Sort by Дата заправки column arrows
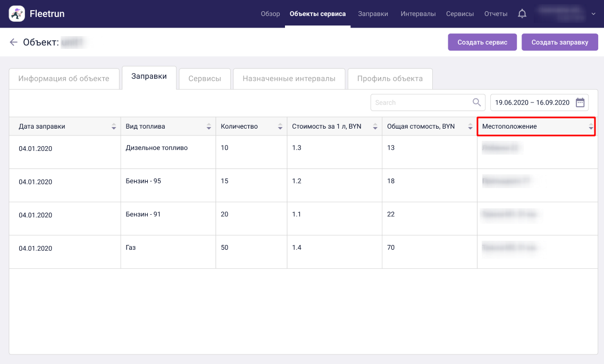 114,126
